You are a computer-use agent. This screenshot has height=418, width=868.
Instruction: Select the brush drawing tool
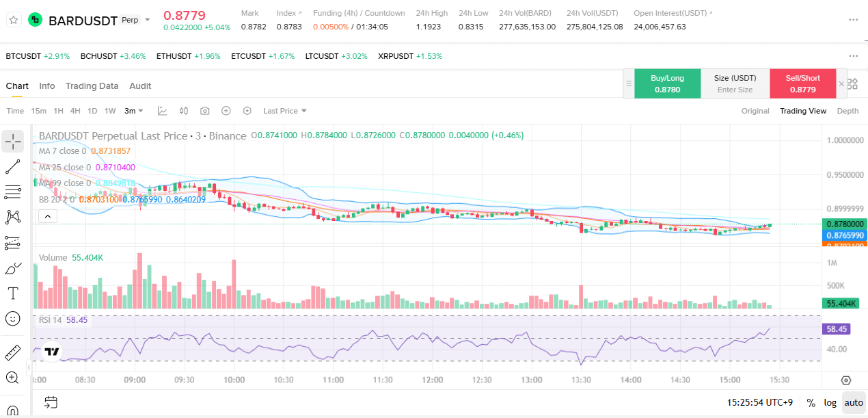[13, 268]
